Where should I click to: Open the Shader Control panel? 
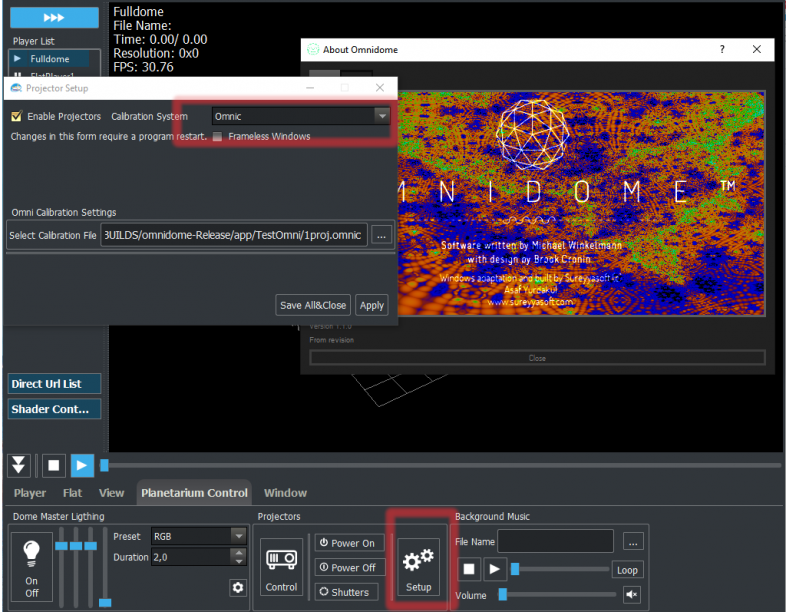[x=54, y=409]
